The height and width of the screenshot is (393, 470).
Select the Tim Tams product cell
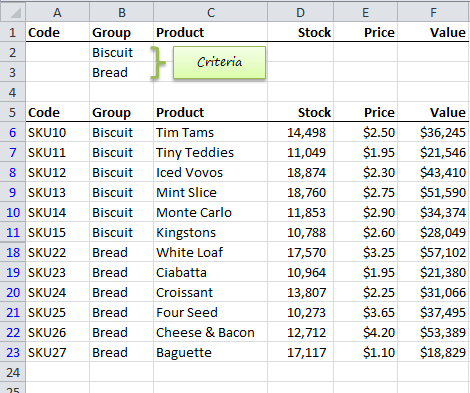coord(210,132)
